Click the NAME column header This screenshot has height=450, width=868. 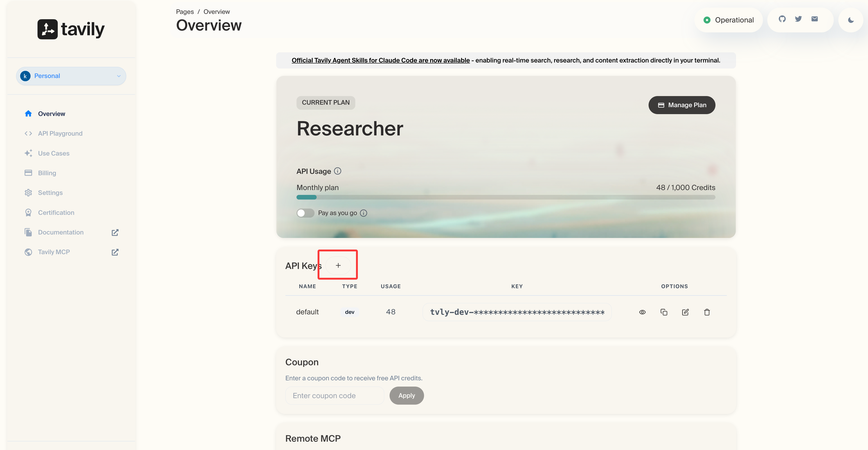tap(307, 287)
